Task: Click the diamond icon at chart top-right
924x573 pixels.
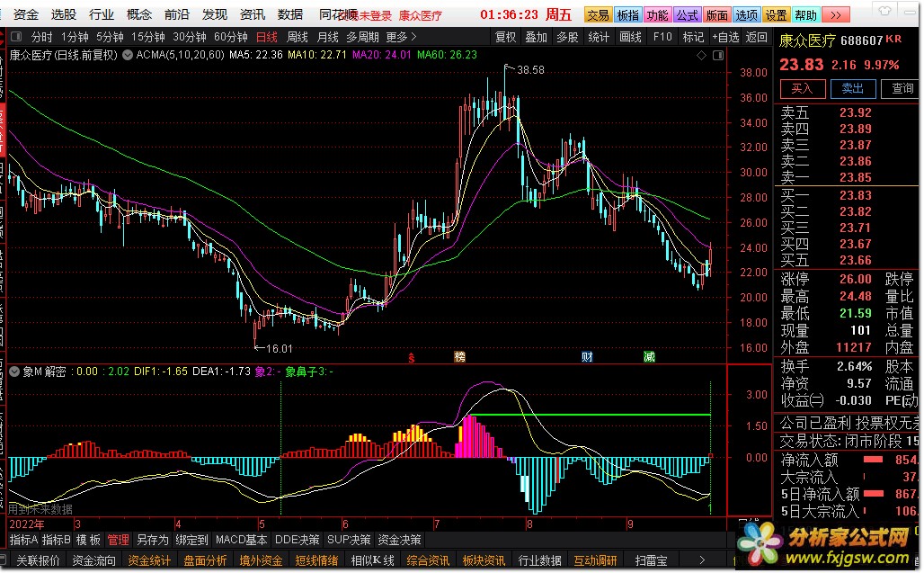Action: click(x=701, y=55)
